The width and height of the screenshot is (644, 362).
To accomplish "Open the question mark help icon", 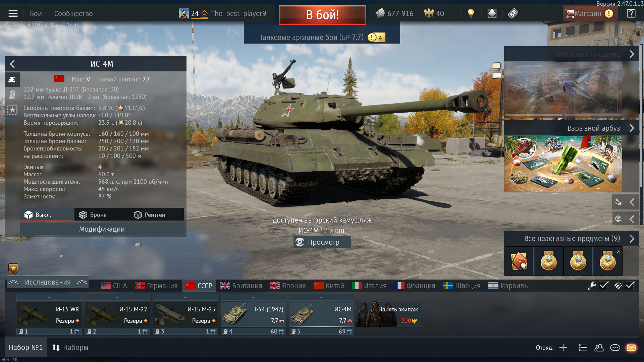I will [631, 13].
